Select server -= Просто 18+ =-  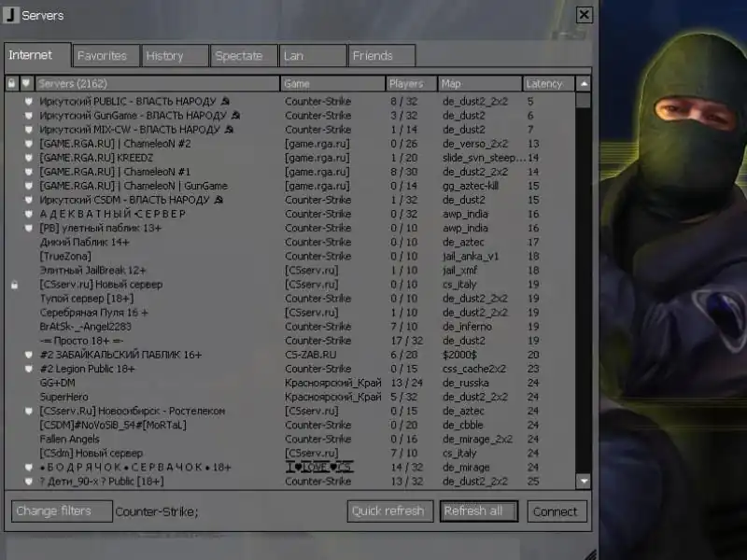(x=289, y=341)
